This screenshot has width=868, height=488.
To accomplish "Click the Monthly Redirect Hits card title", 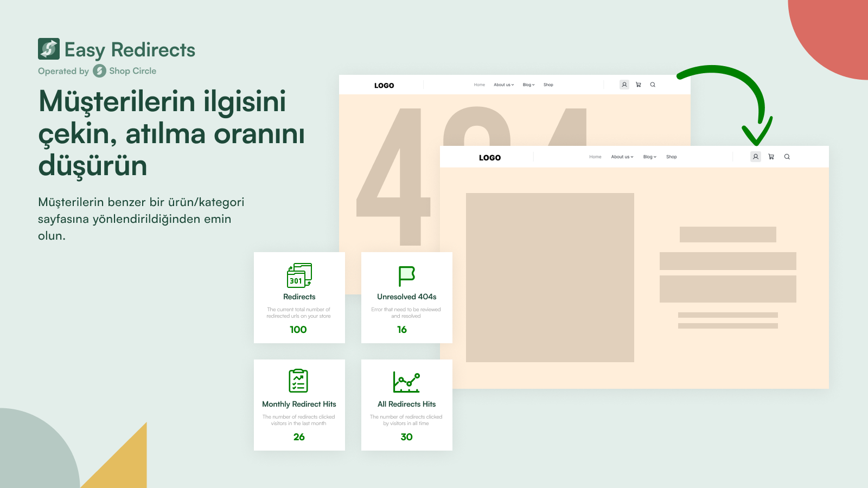I will [x=299, y=404].
